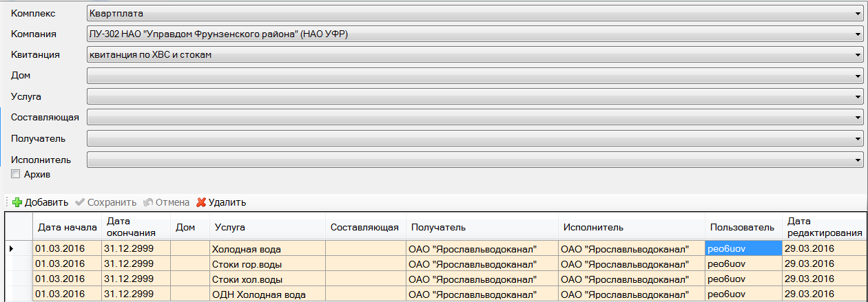Click the Исполнитель combo box field

pyautogui.click(x=468, y=160)
